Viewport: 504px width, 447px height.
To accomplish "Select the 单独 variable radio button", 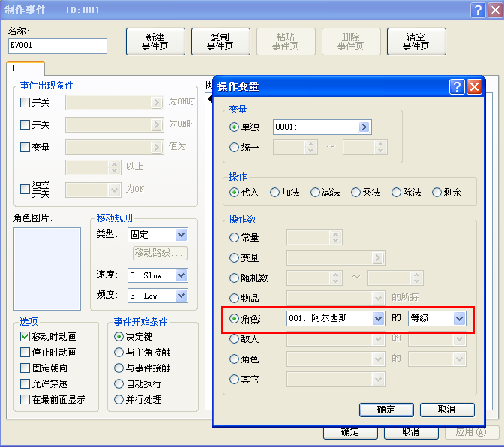I will [234, 127].
